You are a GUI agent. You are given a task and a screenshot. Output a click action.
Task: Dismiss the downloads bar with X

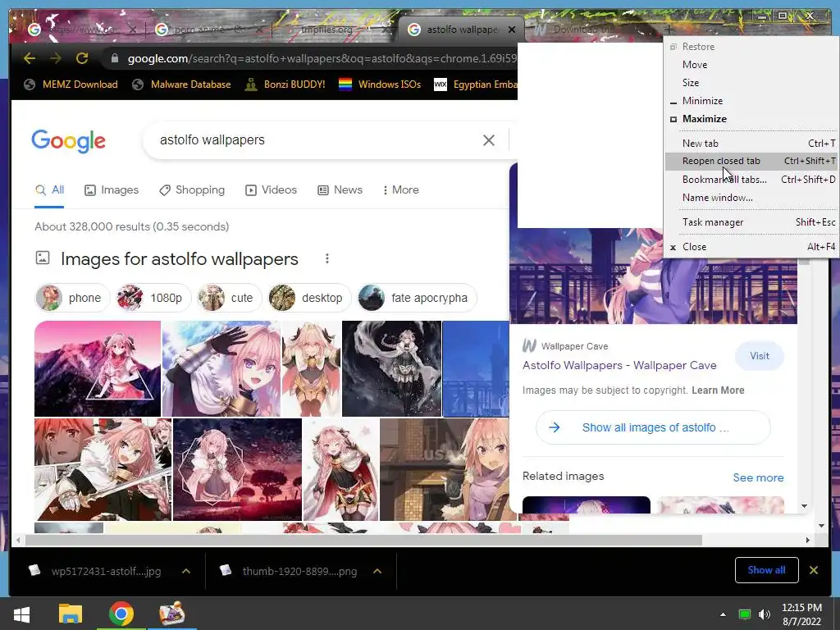(x=813, y=570)
